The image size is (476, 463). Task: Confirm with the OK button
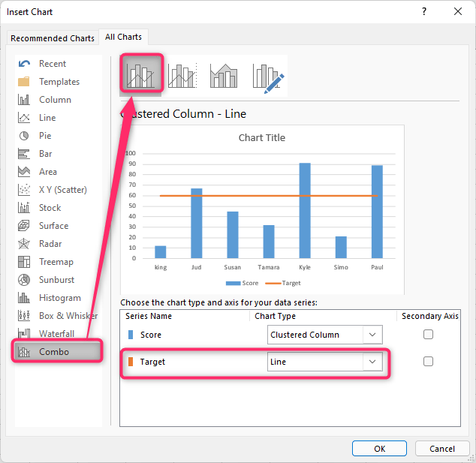(x=379, y=449)
